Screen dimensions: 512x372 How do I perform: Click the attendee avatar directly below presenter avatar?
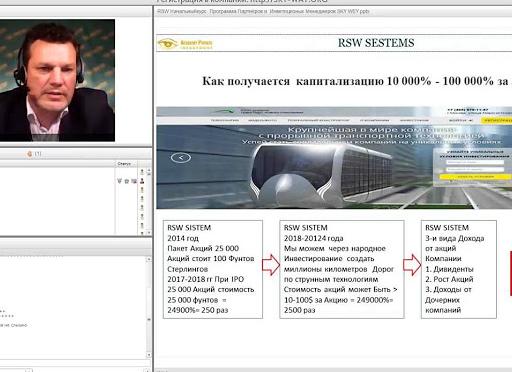[142, 190]
